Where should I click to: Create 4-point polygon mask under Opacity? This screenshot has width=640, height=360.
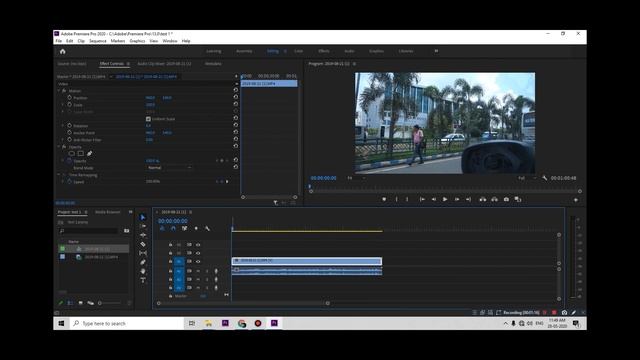click(x=81, y=153)
